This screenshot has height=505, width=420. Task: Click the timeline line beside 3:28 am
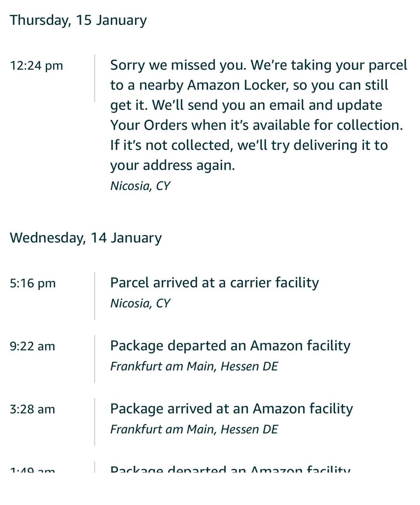(95, 422)
